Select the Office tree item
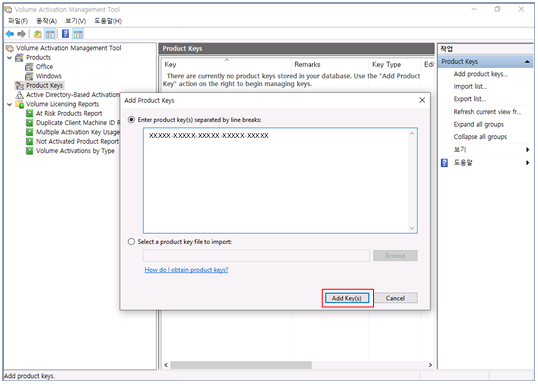Viewport: 538px width, 384px height. coord(44,67)
